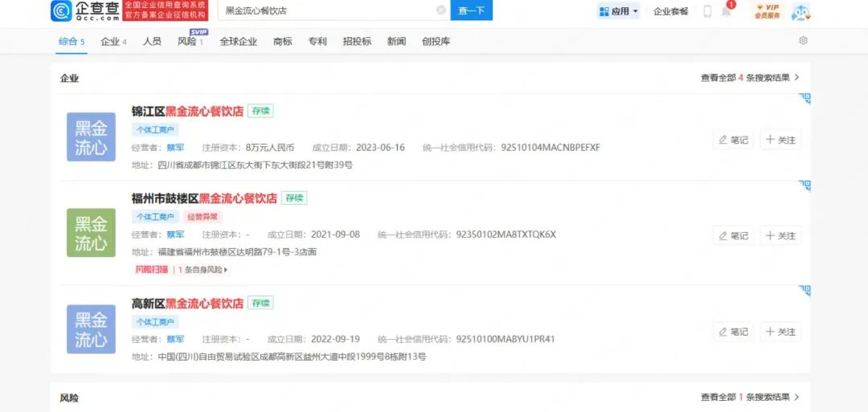Open 企业套餐 link
This screenshot has width=868, height=412.
pyautogui.click(x=670, y=11)
